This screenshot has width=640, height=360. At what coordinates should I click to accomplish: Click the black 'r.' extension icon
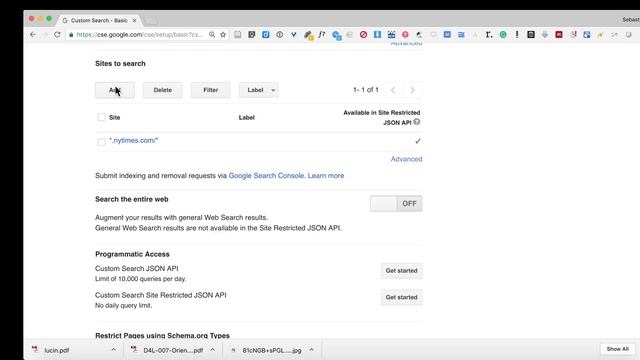pyautogui.click(x=489, y=35)
